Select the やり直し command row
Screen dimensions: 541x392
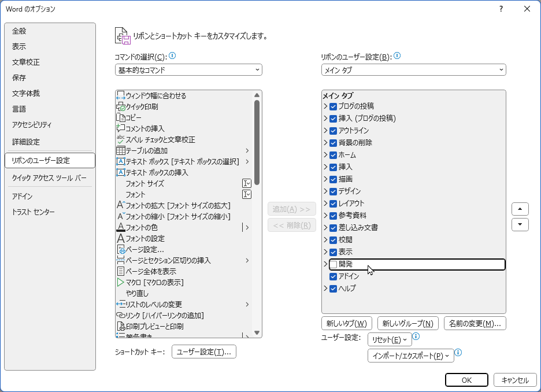tap(184, 293)
